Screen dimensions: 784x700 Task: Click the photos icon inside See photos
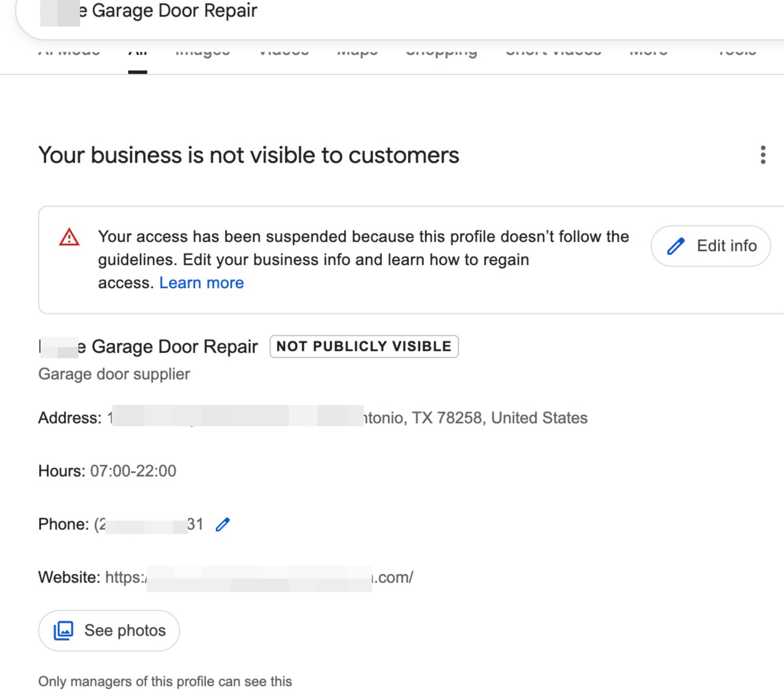pos(64,630)
